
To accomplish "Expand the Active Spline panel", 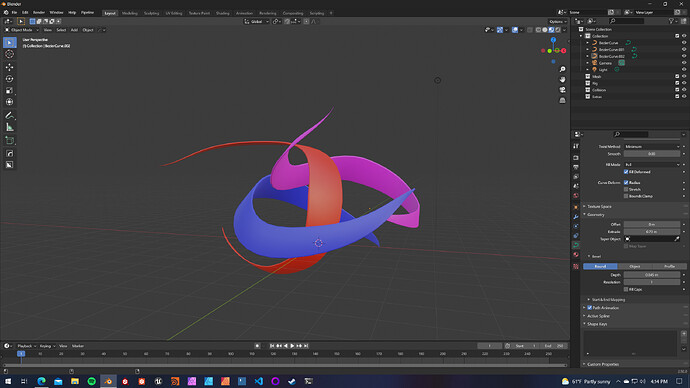I will click(x=598, y=316).
